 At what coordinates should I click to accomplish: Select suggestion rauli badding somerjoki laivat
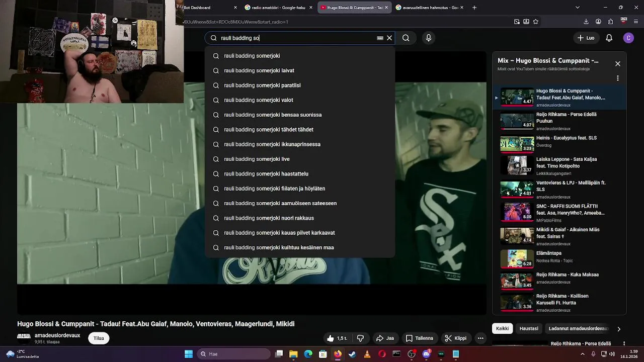(x=300, y=70)
